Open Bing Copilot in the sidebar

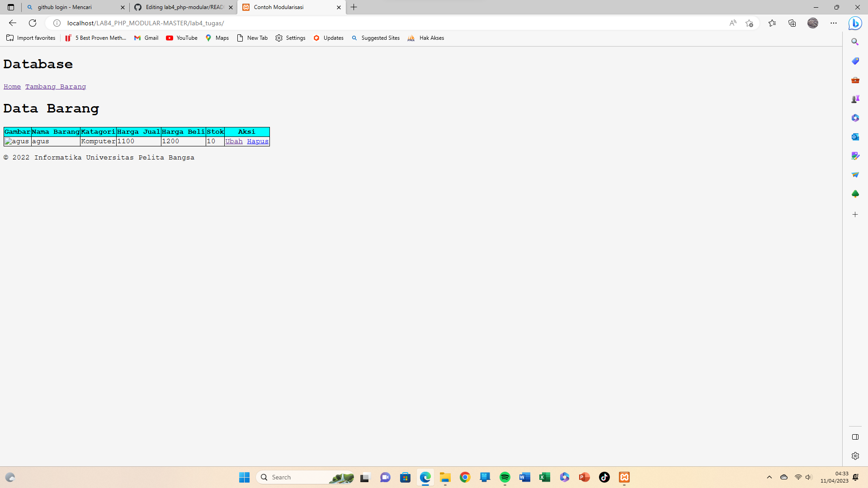[x=856, y=23]
